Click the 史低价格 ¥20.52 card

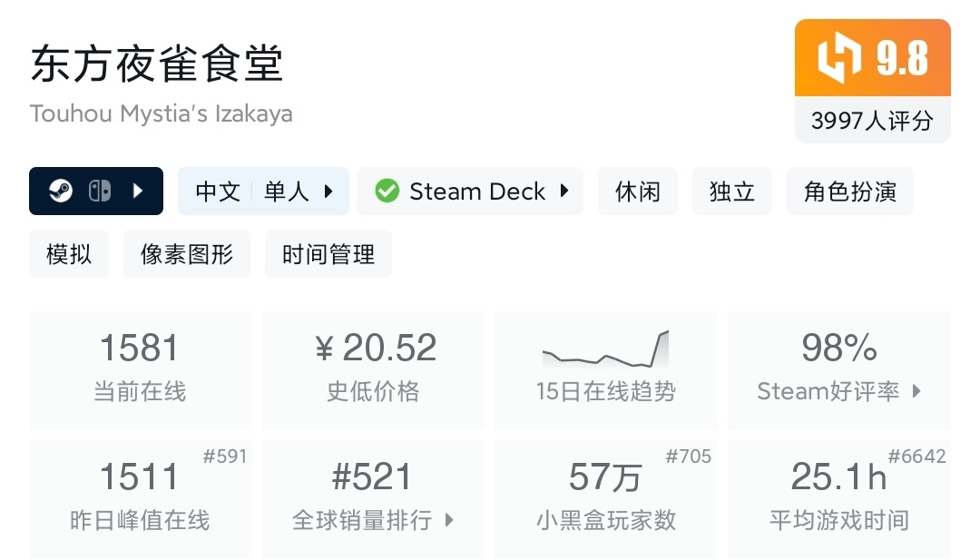pos(373,370)
